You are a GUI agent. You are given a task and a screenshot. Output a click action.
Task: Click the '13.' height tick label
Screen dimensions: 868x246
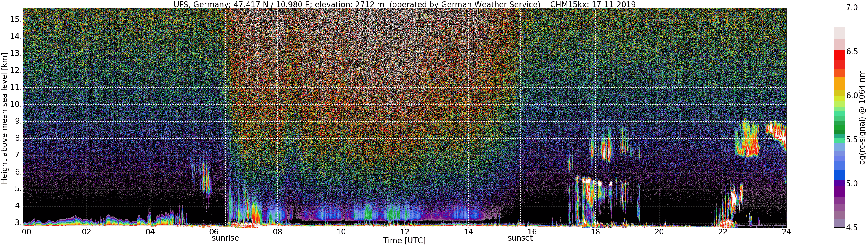(x=16, y=53)
